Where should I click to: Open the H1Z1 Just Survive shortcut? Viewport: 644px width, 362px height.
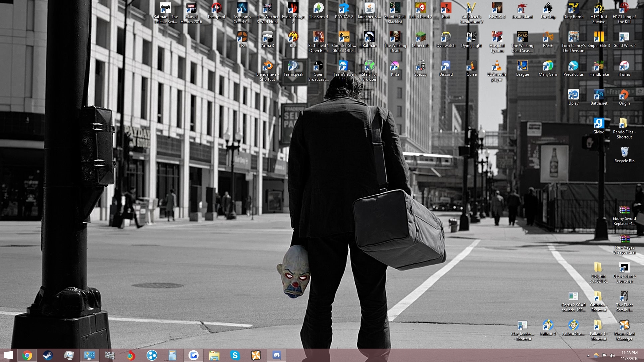coord(599,13)
